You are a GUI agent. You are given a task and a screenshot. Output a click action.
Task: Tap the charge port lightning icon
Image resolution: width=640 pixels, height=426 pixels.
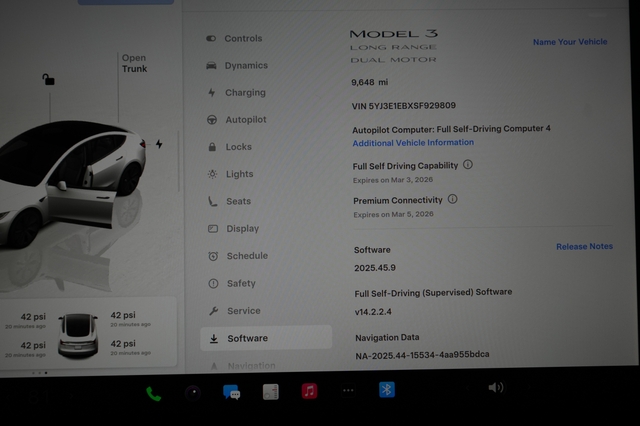159,144
